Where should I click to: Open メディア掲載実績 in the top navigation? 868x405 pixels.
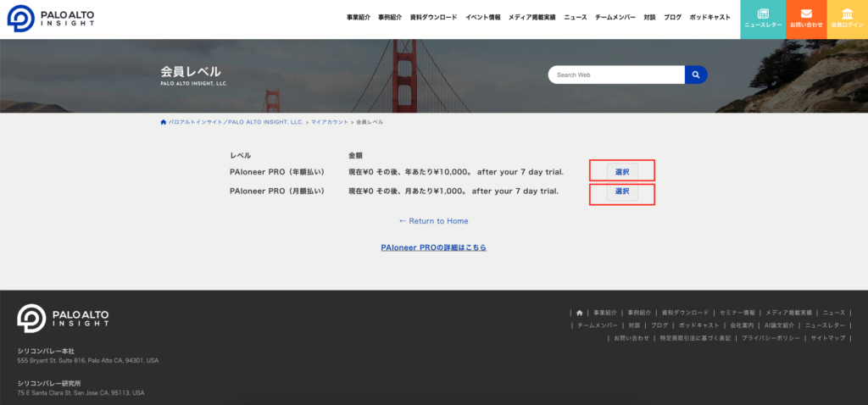pos(532,17)
